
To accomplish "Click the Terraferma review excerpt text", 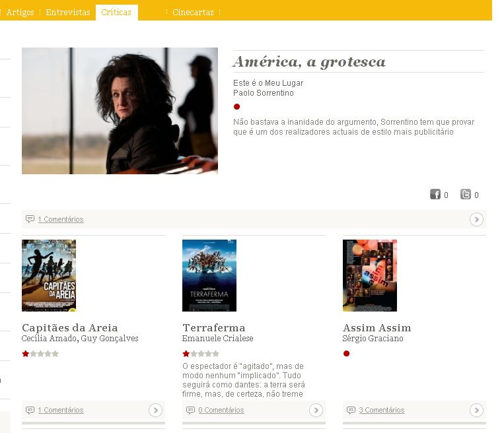I will click(x=243, y=380).
